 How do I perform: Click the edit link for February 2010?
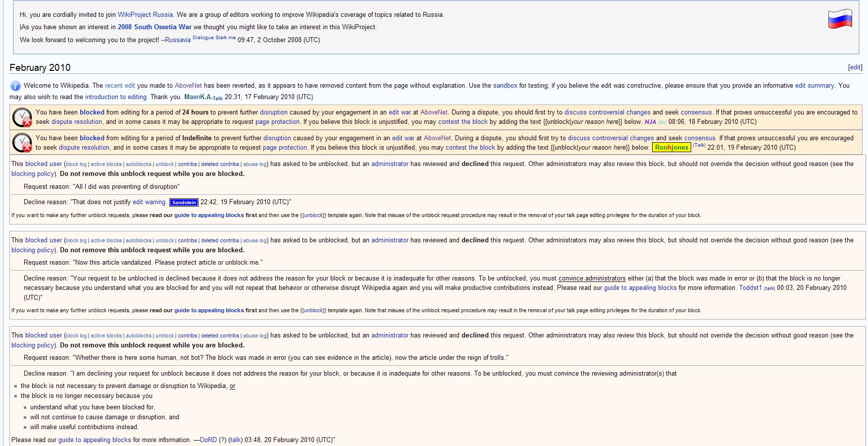coord(855,67)
